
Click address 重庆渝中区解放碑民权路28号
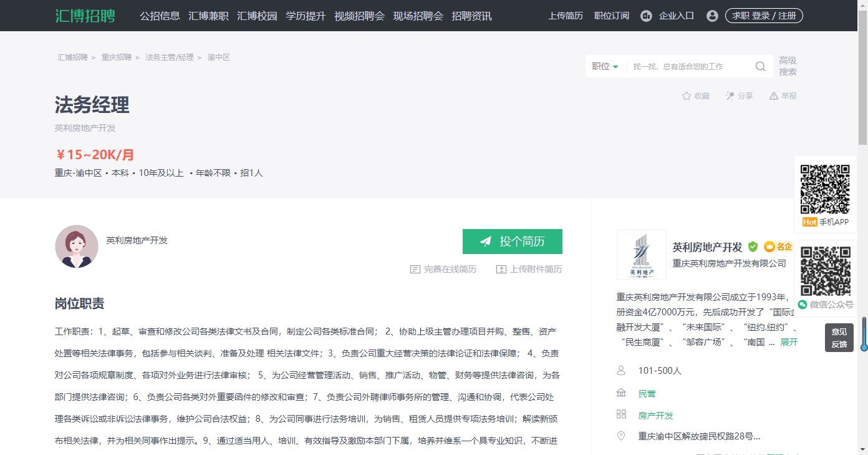pos(699,436)
